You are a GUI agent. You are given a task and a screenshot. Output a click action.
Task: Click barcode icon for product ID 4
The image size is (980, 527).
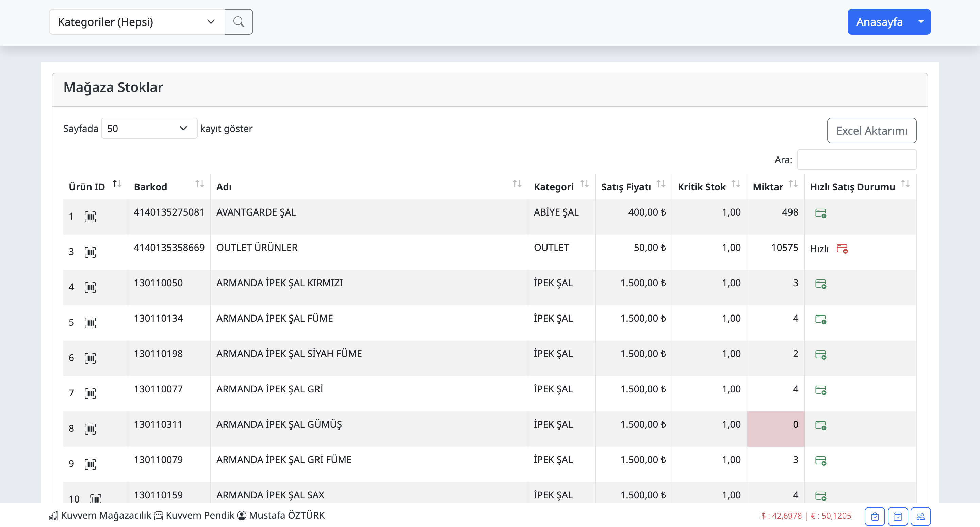pos(90,287)
